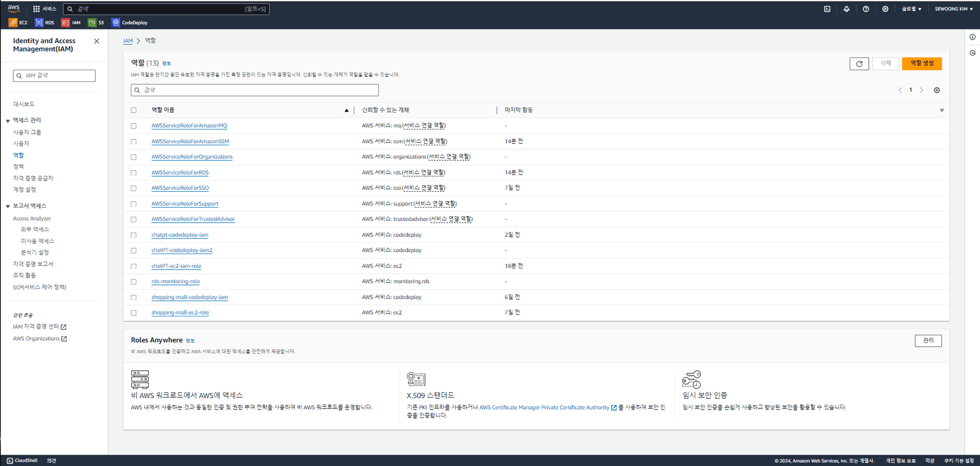
Task: Go to 정책 in the sidebar
Action: (x=18, y=167)
